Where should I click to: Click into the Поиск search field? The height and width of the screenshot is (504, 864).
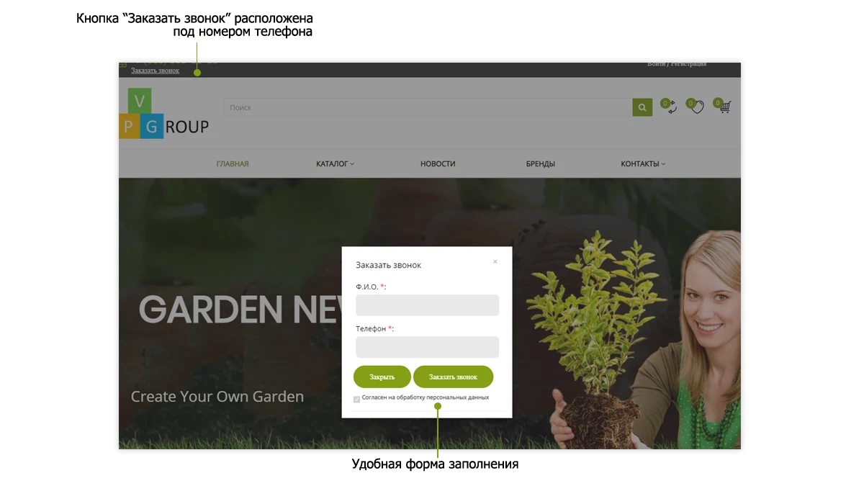point(428,107)
